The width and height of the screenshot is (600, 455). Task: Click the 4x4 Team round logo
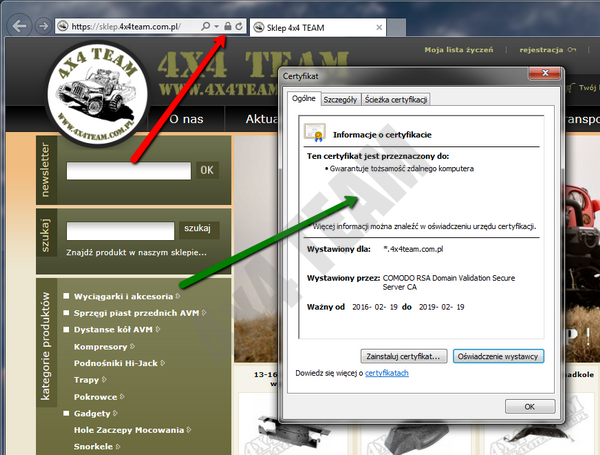pyautogui.click(x=98, y=94)
